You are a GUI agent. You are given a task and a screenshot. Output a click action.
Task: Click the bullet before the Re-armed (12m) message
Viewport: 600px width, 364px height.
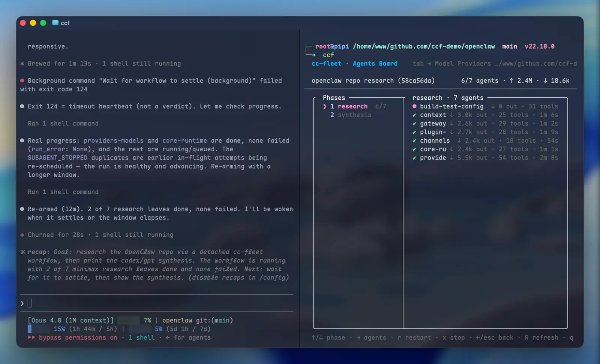click(x=22, y=209)
